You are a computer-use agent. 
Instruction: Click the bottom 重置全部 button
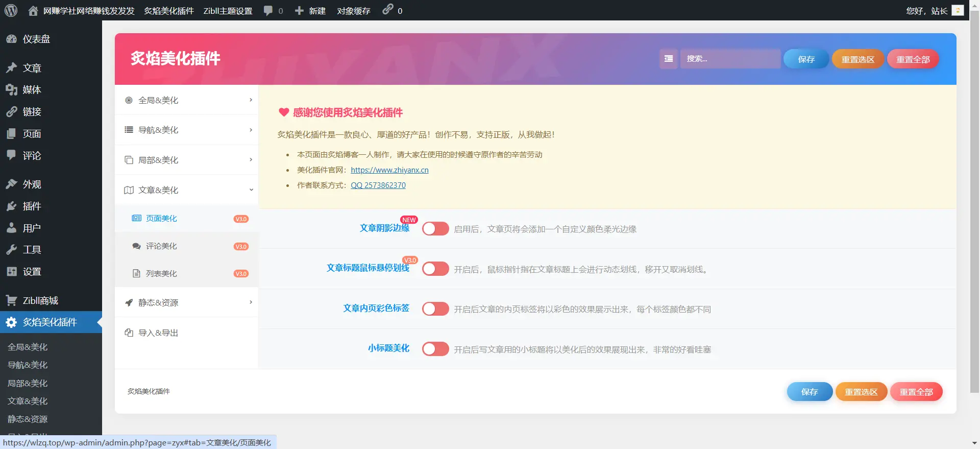tap(916, 392)
